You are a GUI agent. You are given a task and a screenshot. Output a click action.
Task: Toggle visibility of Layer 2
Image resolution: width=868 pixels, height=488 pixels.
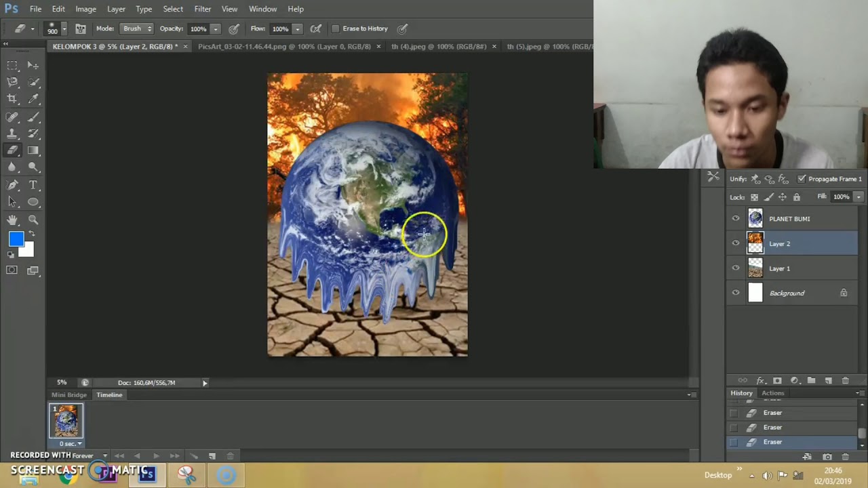[736, 243]
